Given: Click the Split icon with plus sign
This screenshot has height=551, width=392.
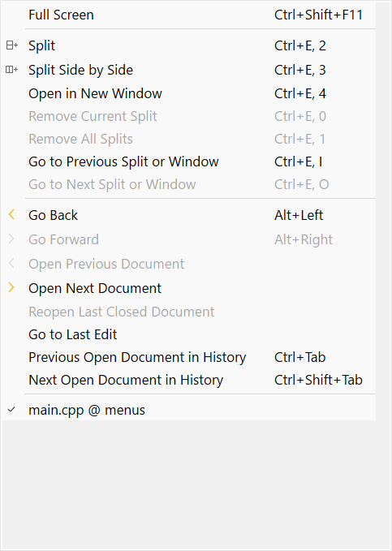Looking at the screenshot, I should pyautogui.click(x=12, y=45).
